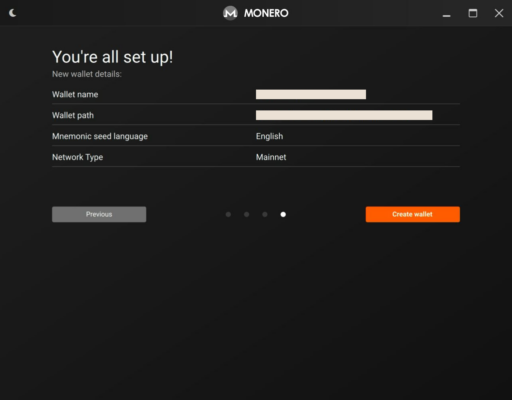
Task: Click the You're all set up heading
Action: (x=113, y=57)
